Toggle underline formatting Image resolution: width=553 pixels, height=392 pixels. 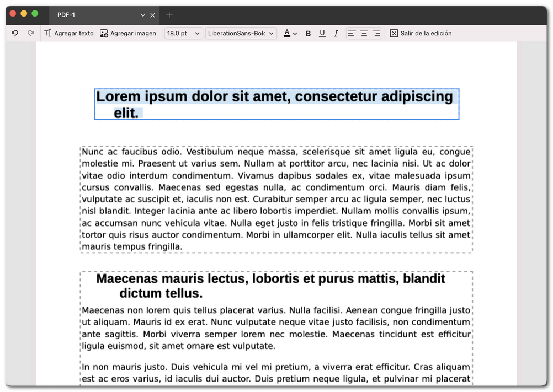322,33
